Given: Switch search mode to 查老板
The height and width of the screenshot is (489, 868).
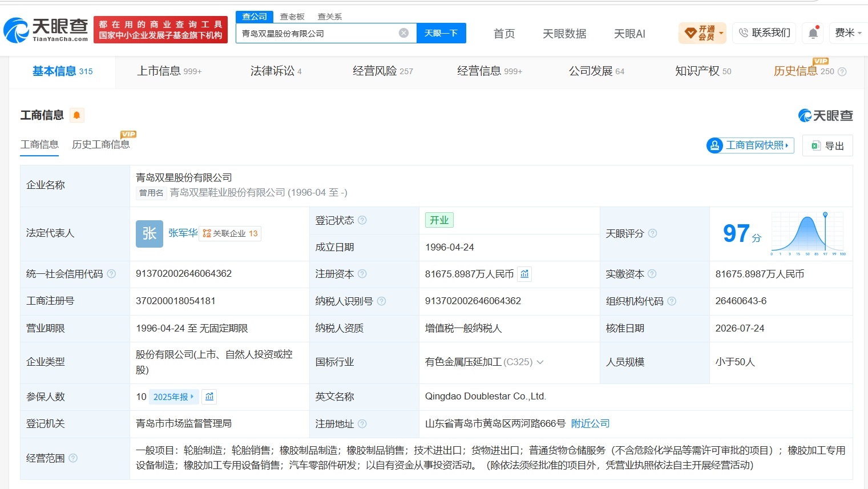Looking at the screenshot, I should tap(292, 17).
